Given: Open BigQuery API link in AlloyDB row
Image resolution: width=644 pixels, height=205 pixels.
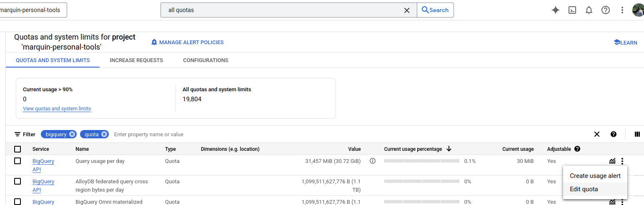Looking at the screenshot, I should pyautogui.click(x=43, y=186).
